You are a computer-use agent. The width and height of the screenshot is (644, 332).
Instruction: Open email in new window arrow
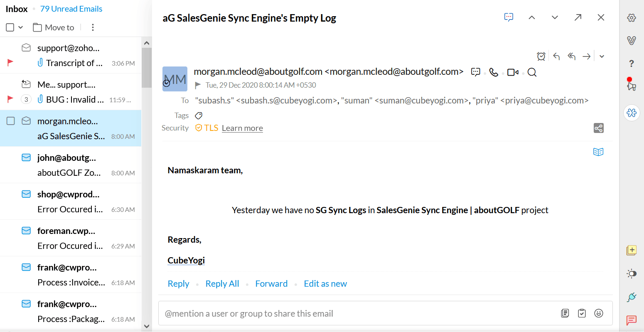578,17
